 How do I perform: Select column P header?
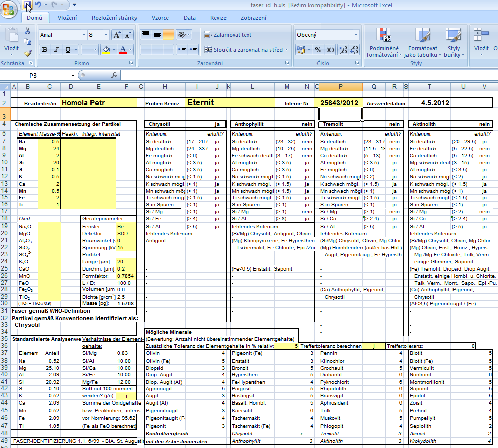[340, 87]
